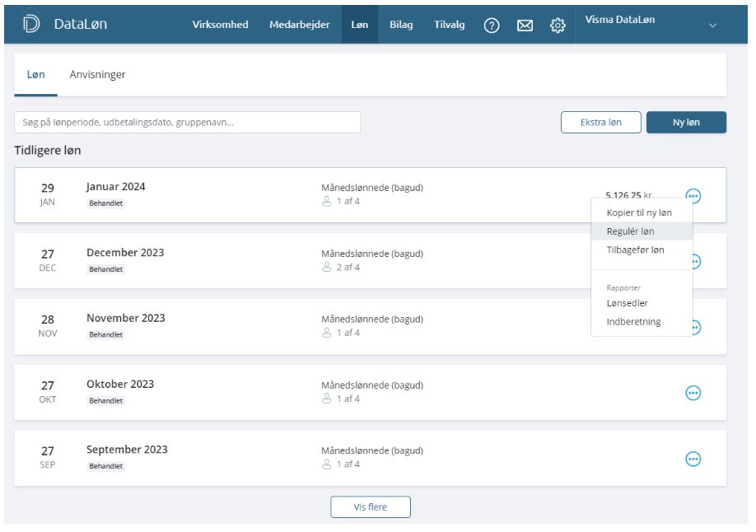Click the DataLøn logo icon
The width and height of the screenshot is (756, 532).
pos(30,25)
